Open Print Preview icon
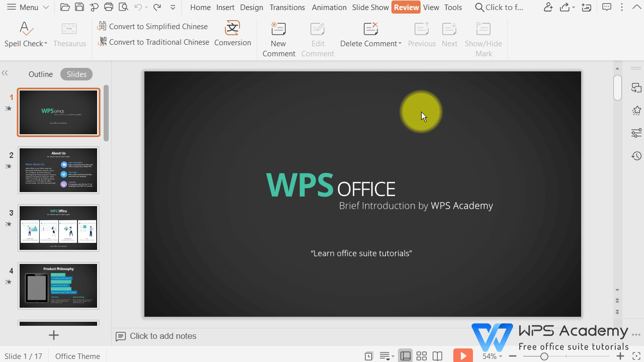644x362 pixels. tap(123, 7)
